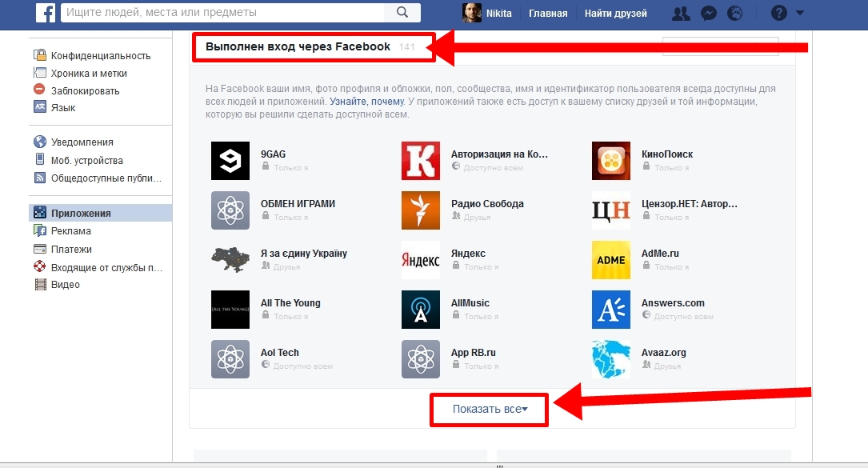Click the privacy setting under Answers.com

678,316
